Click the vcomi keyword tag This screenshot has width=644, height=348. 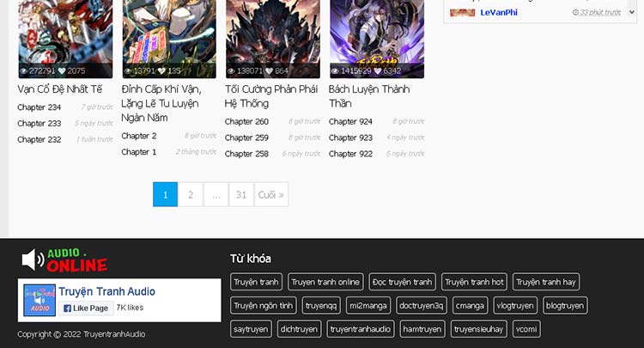tap(526, 329)
